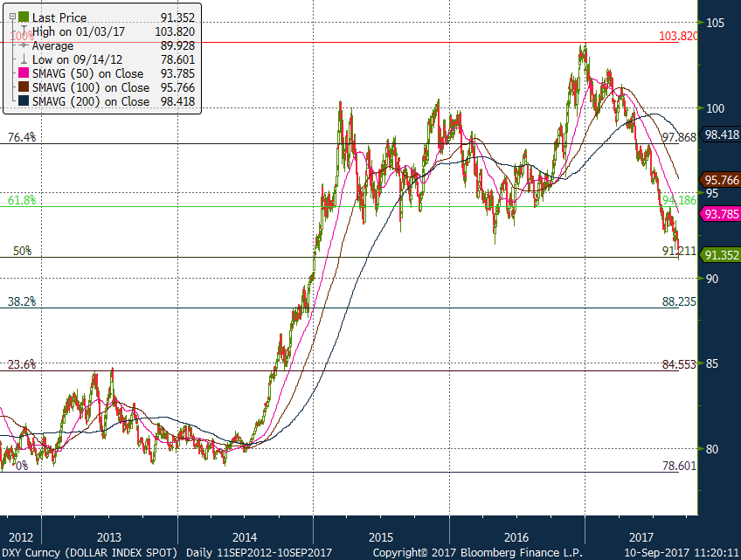Click the brown SMAVG (100) legend swatch
The width and height of the screenshot is (741, 560).
[x=23, y=87]
